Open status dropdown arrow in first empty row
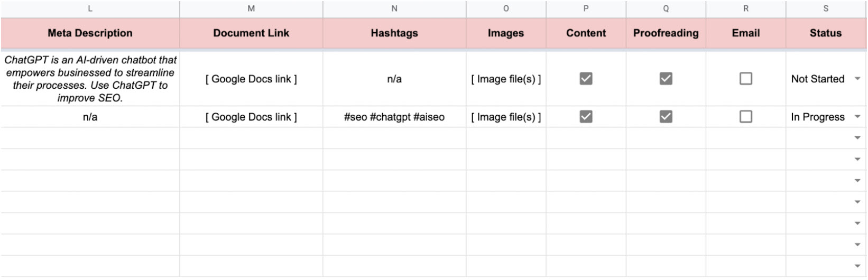 tap(857, 138)
